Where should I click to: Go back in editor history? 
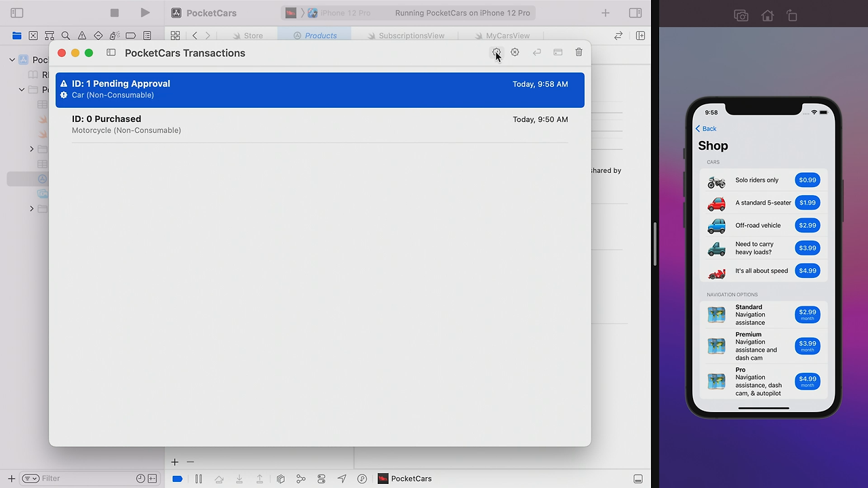(x=195, y=36)
